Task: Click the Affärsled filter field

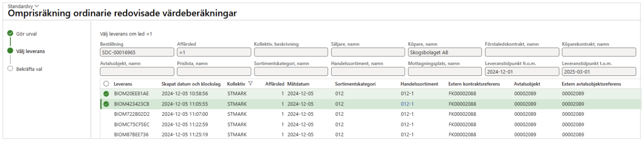Action: click(214, 52)
